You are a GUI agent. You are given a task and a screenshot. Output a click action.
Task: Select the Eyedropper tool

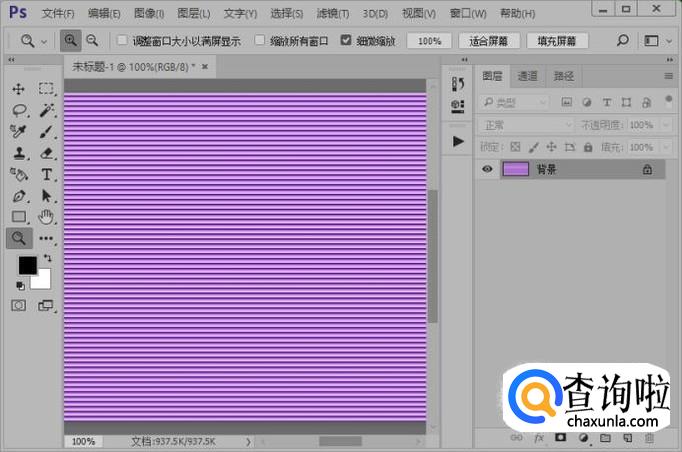pyautogui.click(x=19, y=132)
